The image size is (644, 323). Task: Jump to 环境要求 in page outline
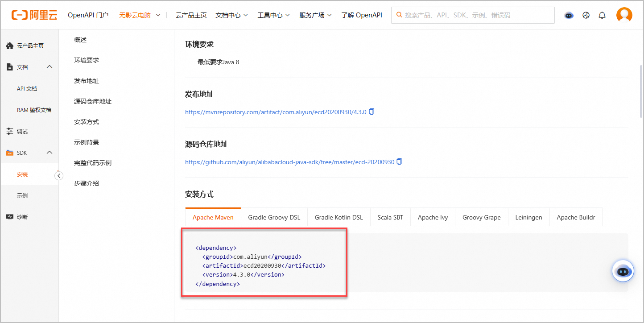[87, 60]
